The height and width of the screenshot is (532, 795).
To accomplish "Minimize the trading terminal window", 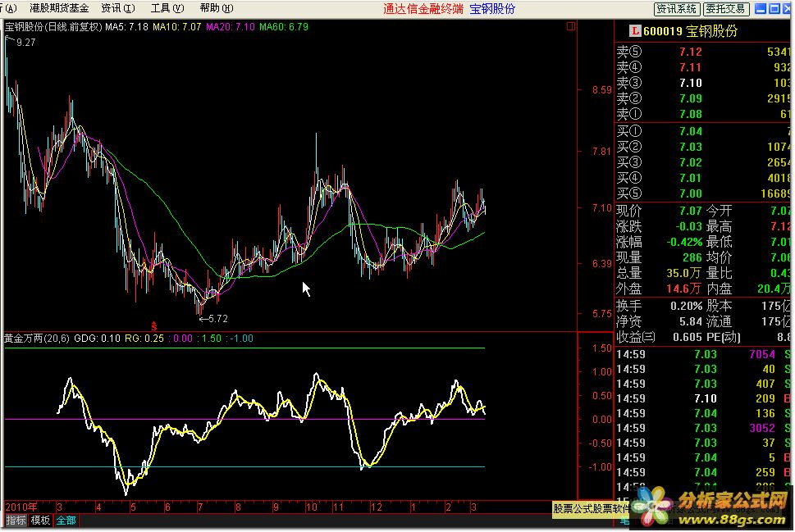I will click(761, 9).
